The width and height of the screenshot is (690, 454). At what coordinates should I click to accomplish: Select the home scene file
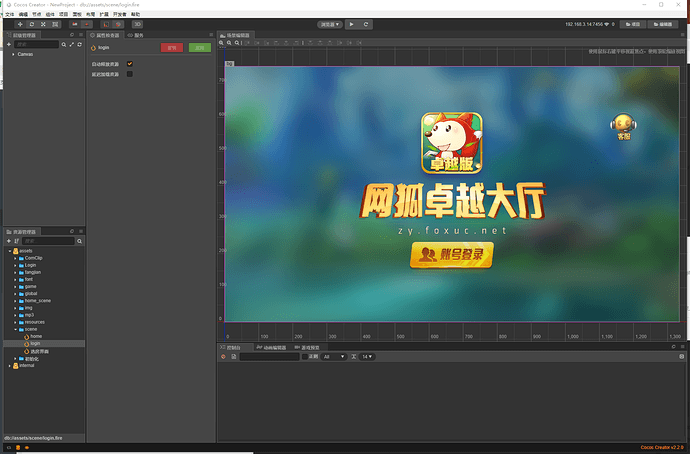point(36,336)
